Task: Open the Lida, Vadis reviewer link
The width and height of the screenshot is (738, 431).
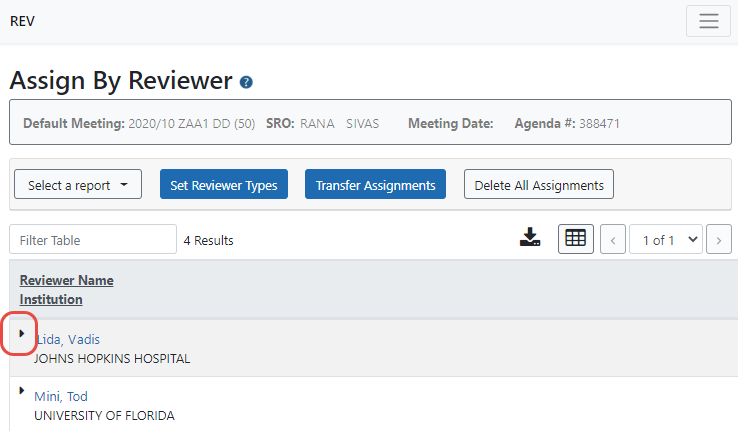Action: coord(67,339)
